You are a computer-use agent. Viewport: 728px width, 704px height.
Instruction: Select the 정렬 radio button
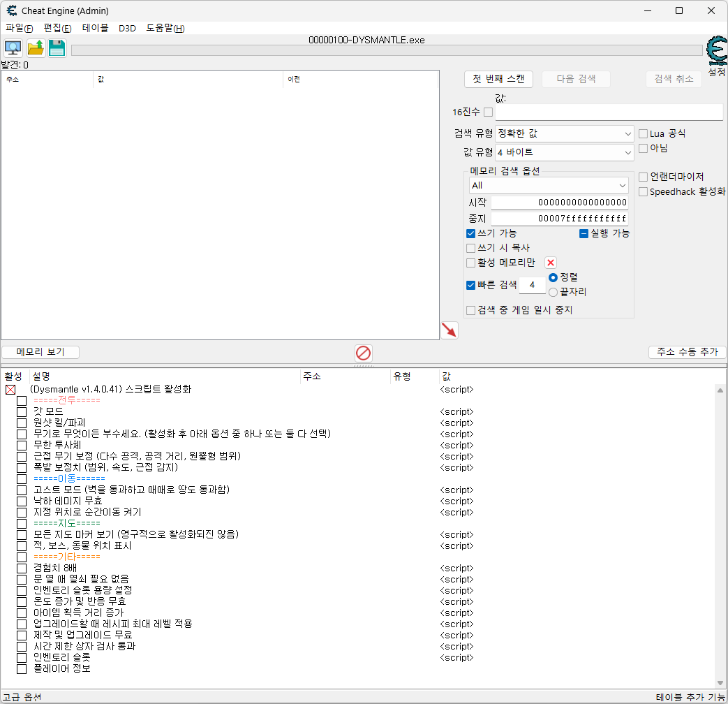[x=553, y=277]
